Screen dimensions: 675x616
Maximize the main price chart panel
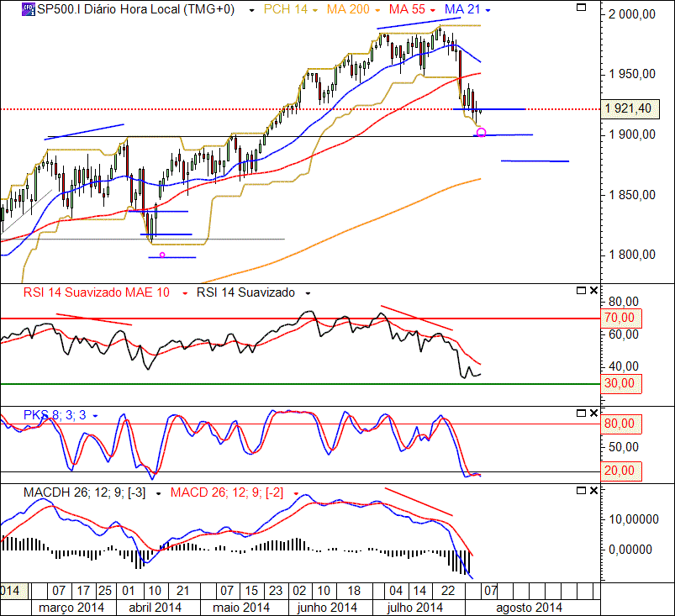(x=581, y=7)
